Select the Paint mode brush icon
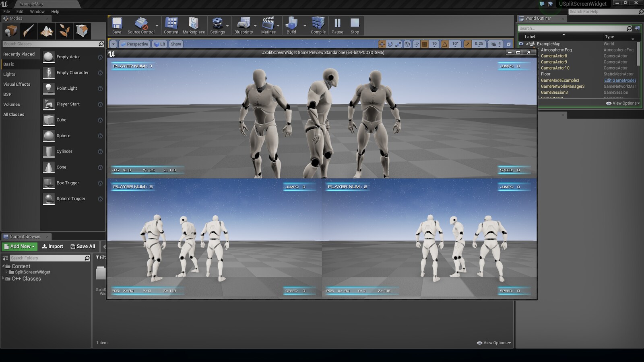644x362 pixels. (29, 31)
